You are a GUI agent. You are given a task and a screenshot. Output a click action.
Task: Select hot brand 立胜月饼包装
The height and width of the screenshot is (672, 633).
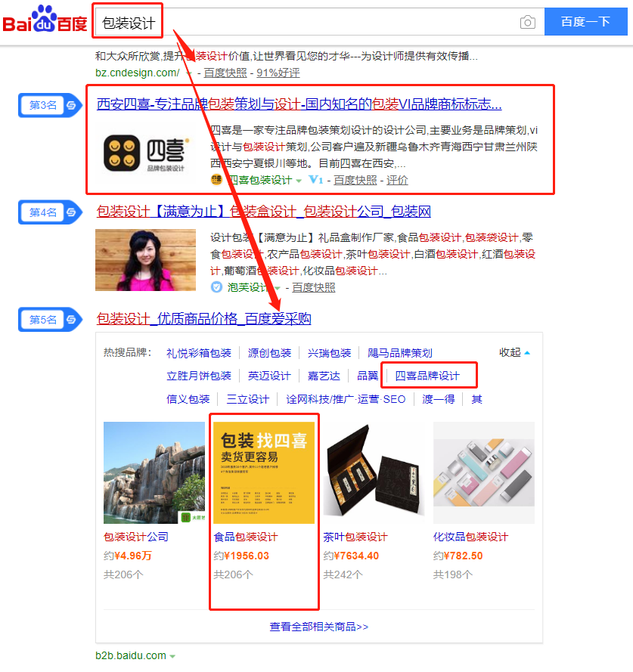[199, 376]
